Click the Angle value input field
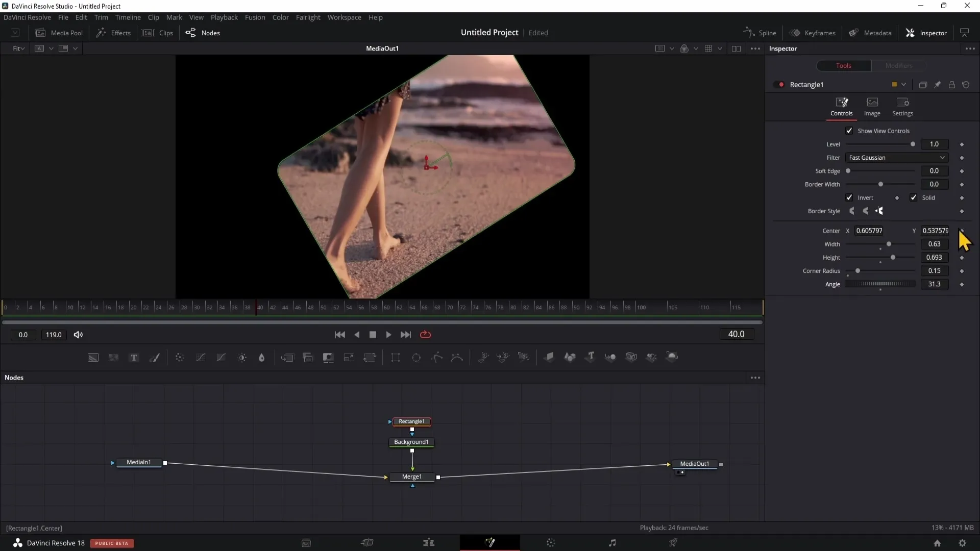 (x=936, y=283)
